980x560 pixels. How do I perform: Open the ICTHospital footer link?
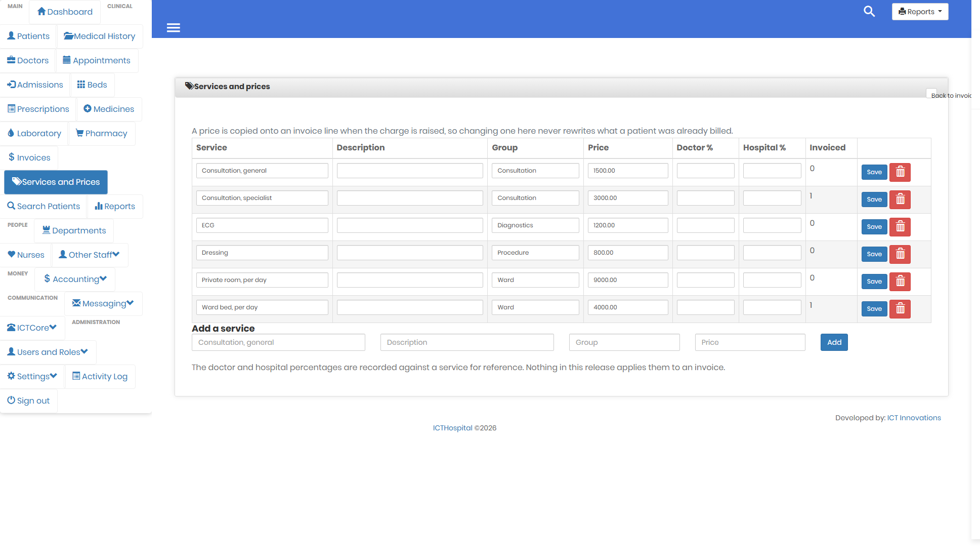pos(452,428)
